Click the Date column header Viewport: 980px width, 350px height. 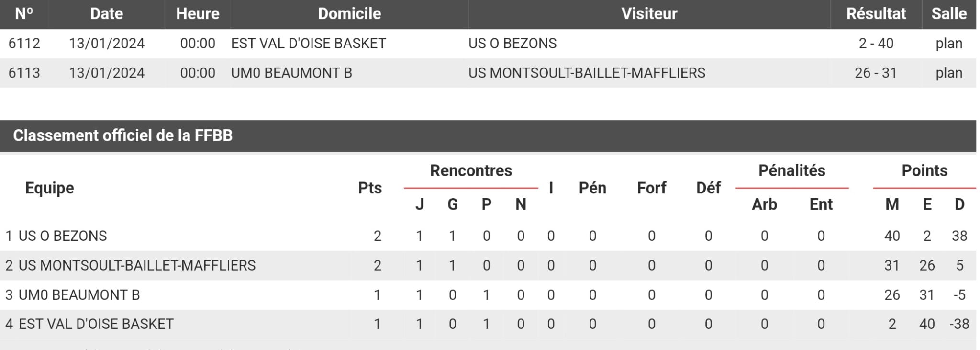[x=106, y=13]
